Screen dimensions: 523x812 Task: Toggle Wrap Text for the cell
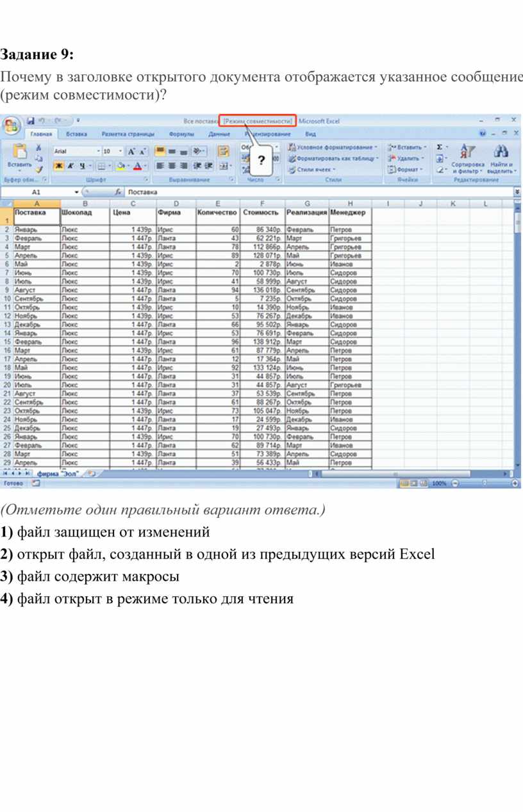[223, 151]
